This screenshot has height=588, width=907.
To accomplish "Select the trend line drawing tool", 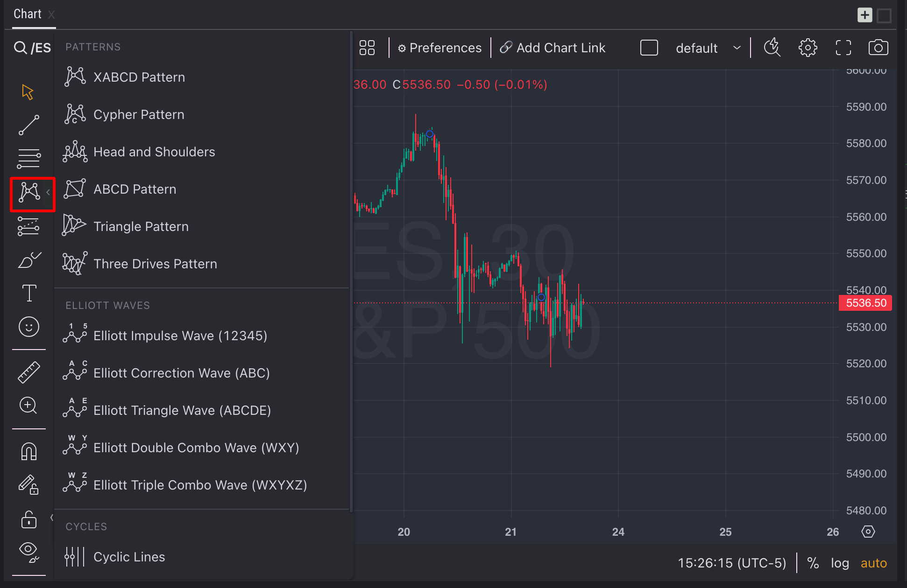I will tap(28, 125).
